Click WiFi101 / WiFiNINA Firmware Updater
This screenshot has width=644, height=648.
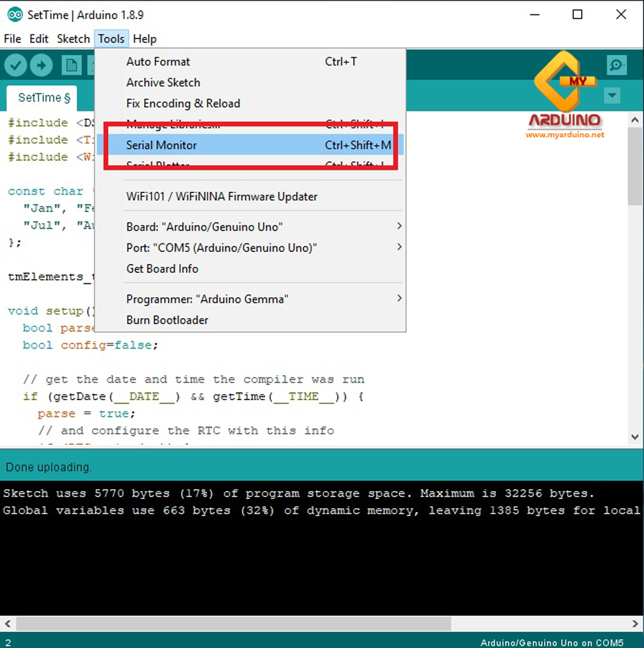click(x=222, y=196)
